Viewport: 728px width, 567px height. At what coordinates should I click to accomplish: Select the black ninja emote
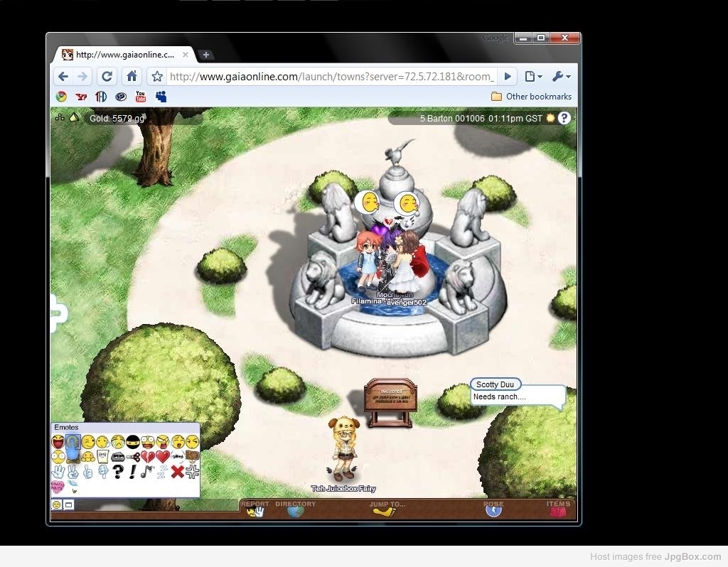tap(133, 442)
